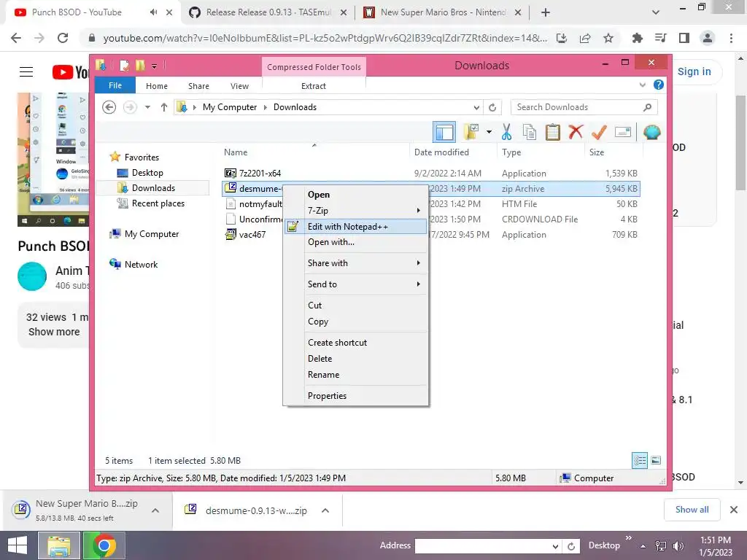The width and height of the screenshot is (747, 560).
Task: Click Show all downloads button
Action: tap(692, 510)
